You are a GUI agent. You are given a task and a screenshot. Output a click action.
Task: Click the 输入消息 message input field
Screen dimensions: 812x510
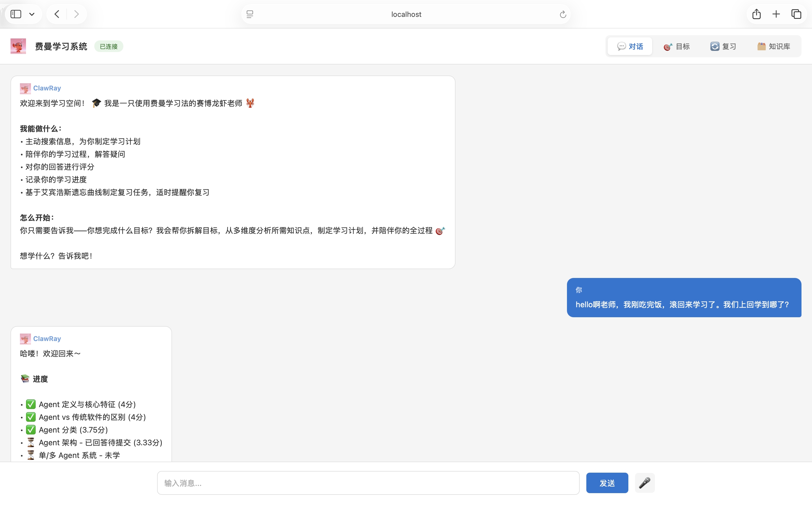pyautogui.click(x=368, y=483)
